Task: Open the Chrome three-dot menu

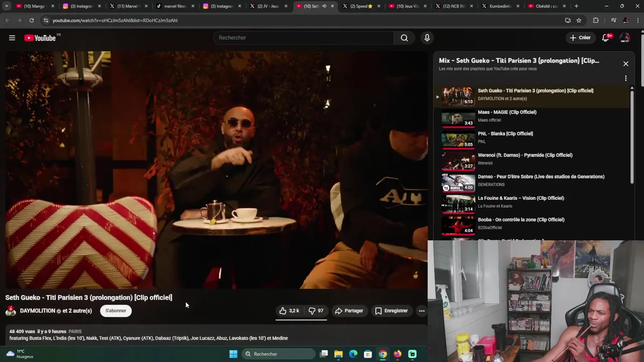Action: point(637,20)
